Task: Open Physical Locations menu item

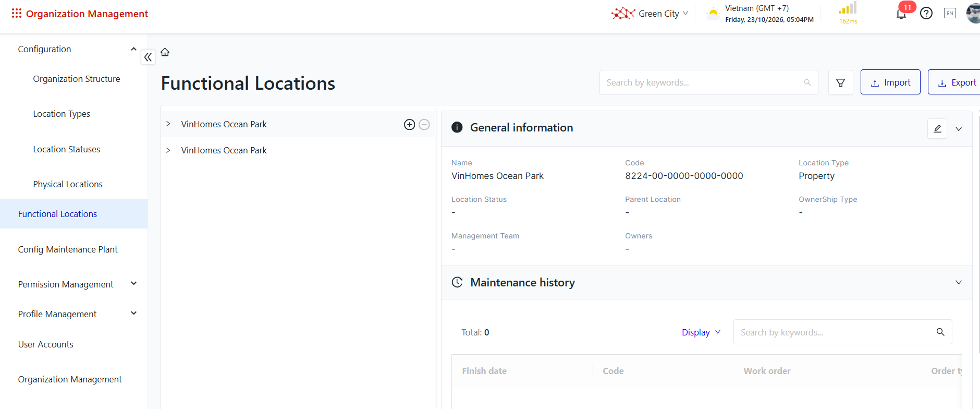Action: [68, 184]
